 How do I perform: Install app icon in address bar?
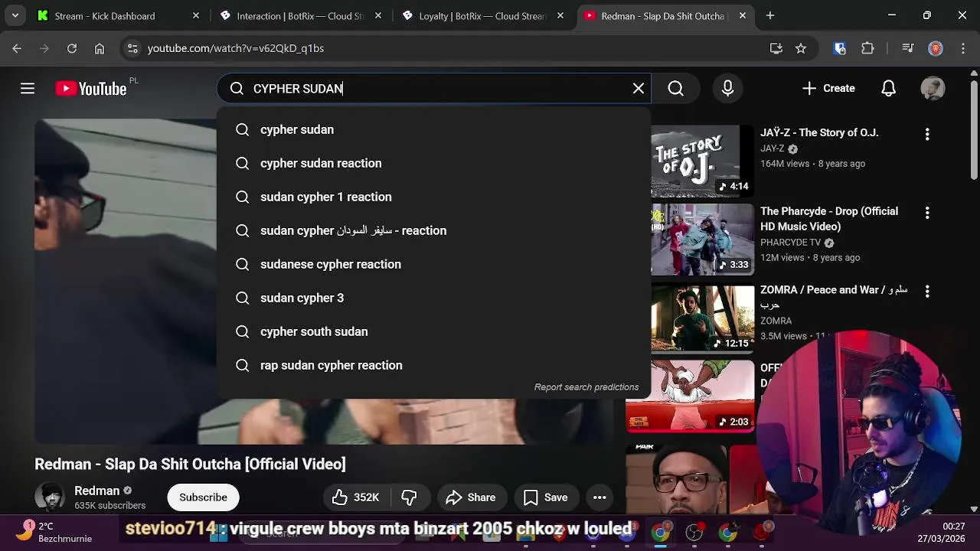click(x=776, y=48)
